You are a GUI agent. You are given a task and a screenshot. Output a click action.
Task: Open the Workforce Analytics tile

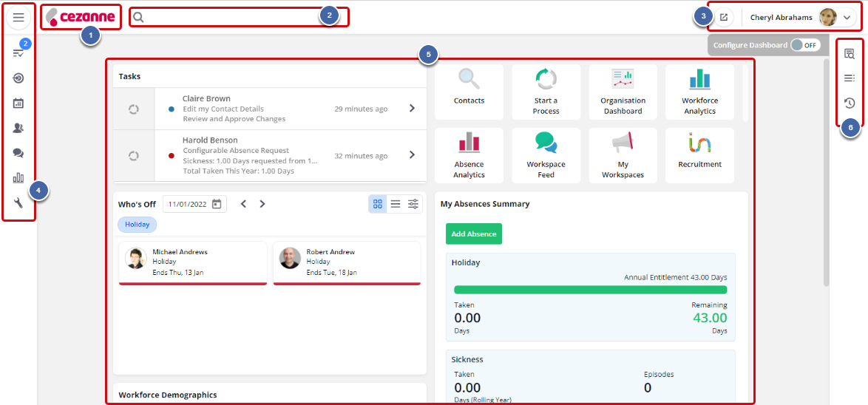pos(699,92)
